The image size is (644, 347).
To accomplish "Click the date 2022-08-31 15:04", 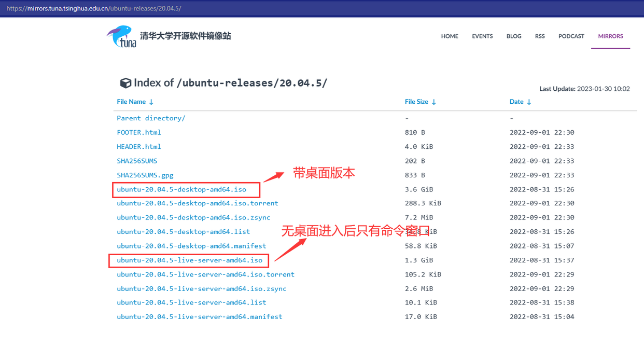I will [x=542, y=316].
